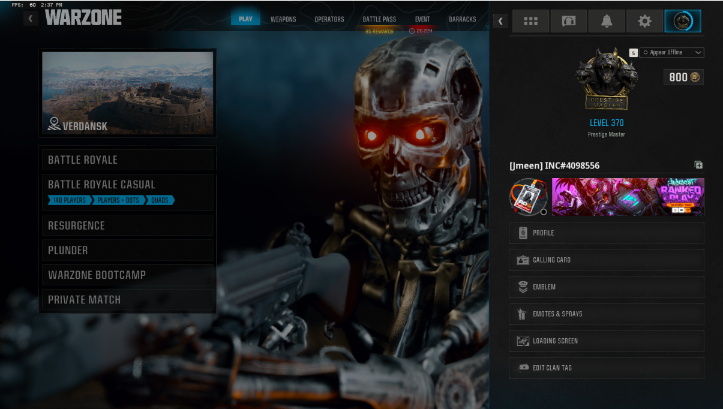Image resolution: width=723 pixels, height=409 pixels.
Task: Select Battle Royale mode
Action: click(x=128, y=160)
